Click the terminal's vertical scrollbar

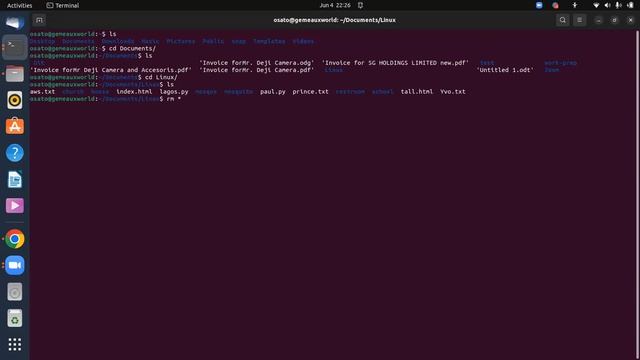637,195
